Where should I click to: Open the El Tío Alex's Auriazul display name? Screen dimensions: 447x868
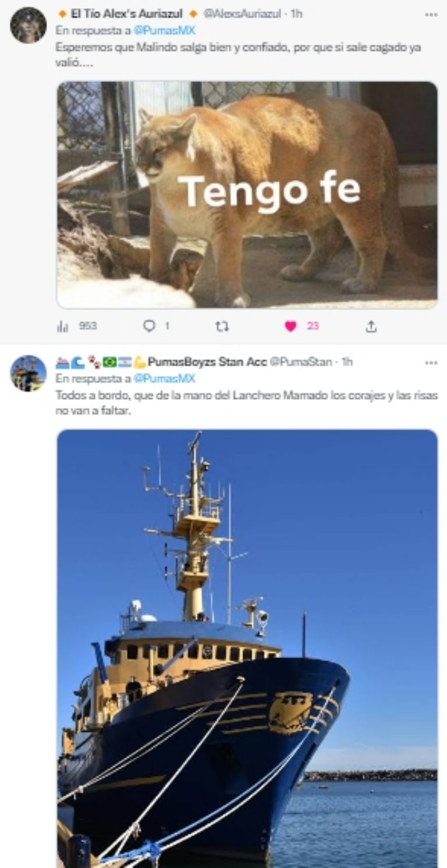click(126, 14)
